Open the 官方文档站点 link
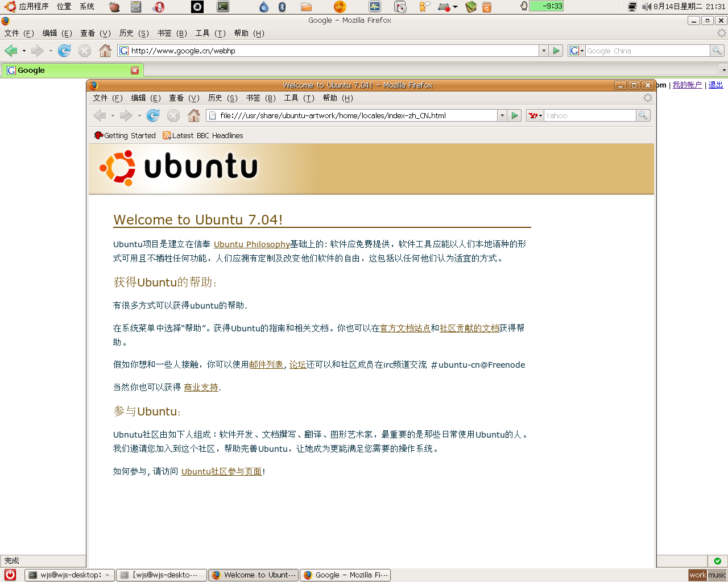 click(405, 328)
